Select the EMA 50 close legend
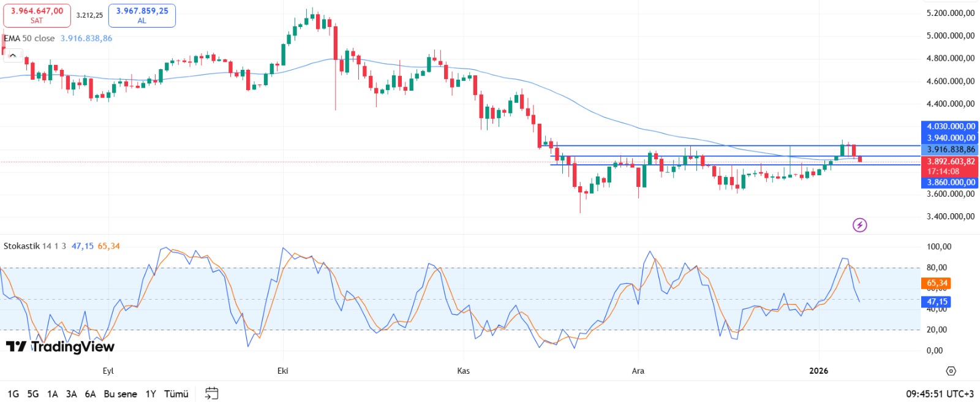The height and width of the screenshot is (405, 980). click(x=29, y=38)
